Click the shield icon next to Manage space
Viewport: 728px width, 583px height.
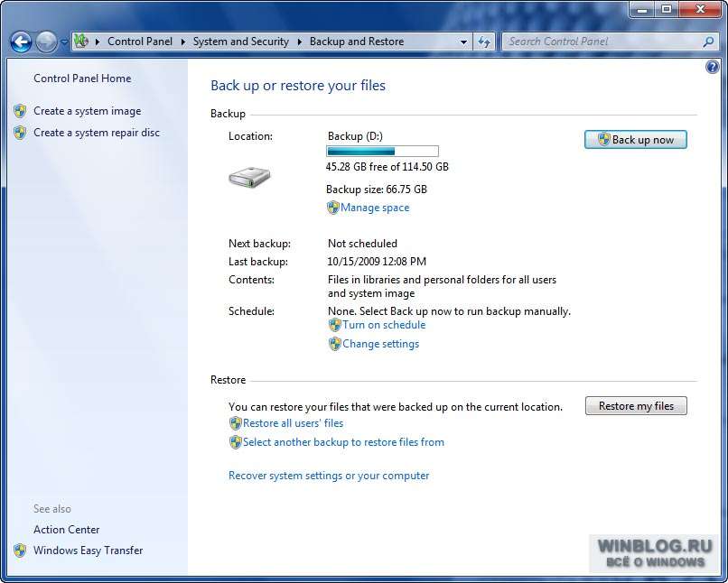(x=333, y=208)
